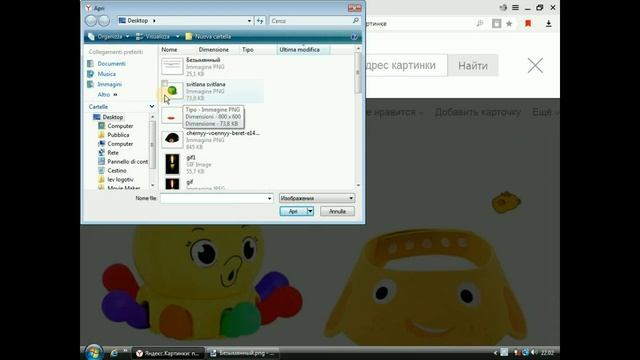Open Musica in favorite links

pyautogui.click(x=107, y=74)
